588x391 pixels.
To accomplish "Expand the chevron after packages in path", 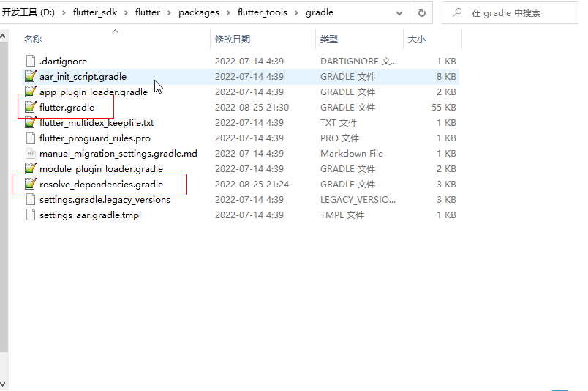I will (x=225, y=12).
